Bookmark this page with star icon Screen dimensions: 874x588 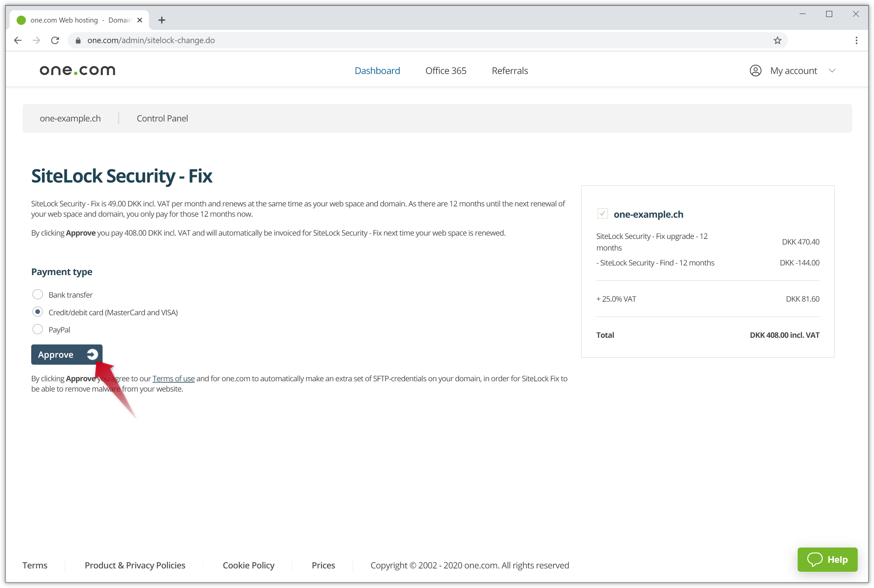click(777, 40)
